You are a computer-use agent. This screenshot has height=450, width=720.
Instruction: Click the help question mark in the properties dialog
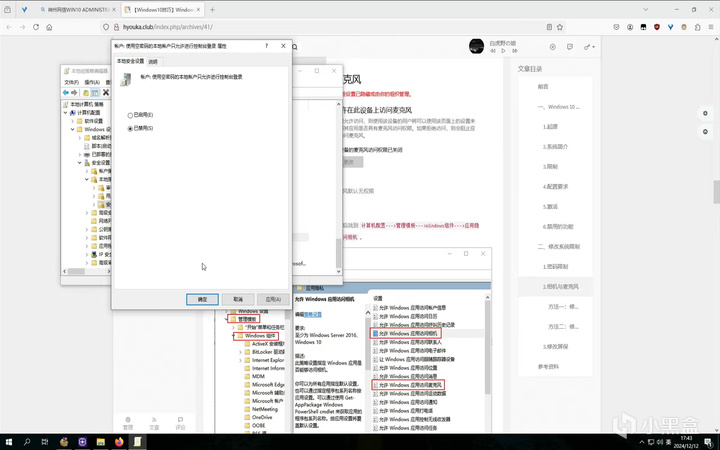click(267, 46)
